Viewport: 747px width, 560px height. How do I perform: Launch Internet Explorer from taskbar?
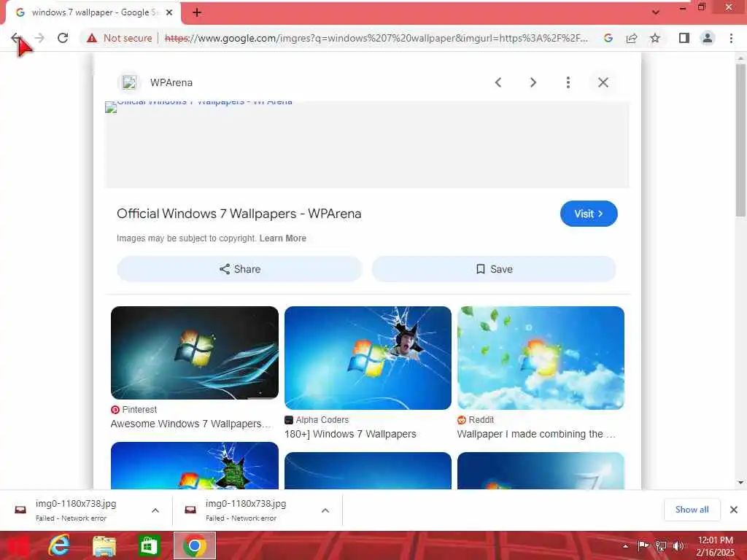point(59,545)
